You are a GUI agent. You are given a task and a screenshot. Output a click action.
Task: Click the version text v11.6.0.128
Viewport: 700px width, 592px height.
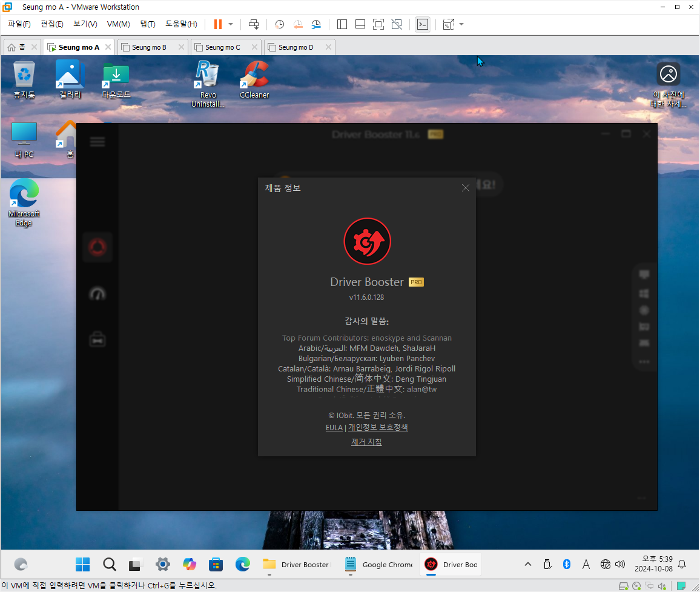coord(366,297)
